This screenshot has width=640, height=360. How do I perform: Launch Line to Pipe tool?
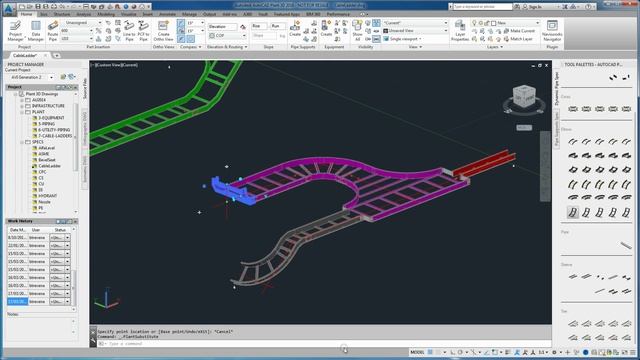[x=129, y=31]
